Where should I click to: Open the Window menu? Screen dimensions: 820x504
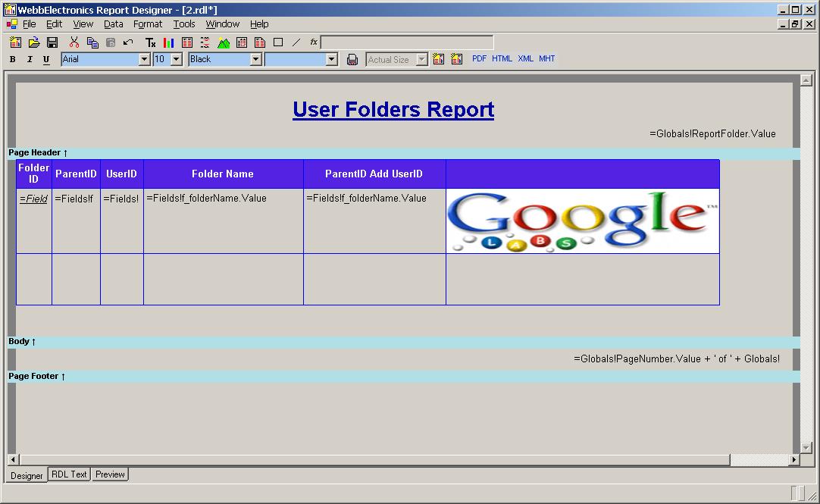(x=223, y=24)
